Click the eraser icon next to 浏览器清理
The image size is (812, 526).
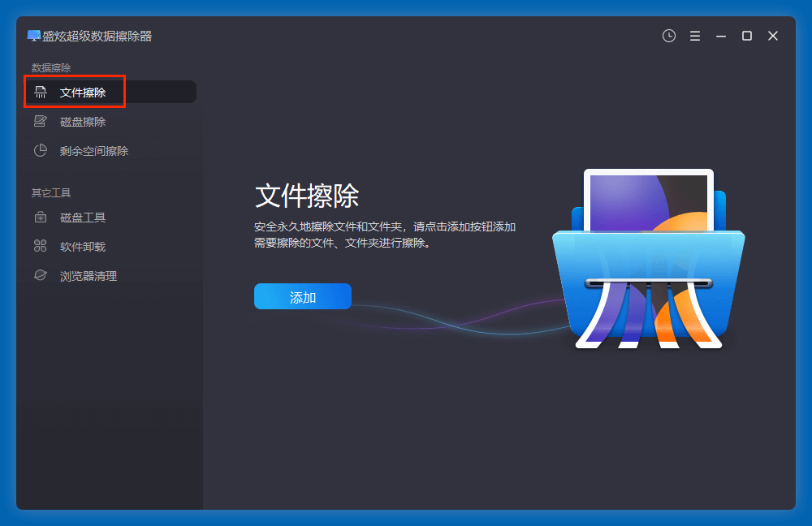[x=40, y=275]
